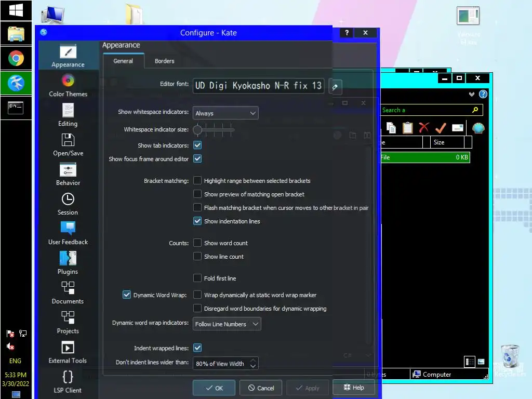Viewport: 532px width, 399px height.
Task: Click the help question mark in Kate title bar
Action: (347, 33)
